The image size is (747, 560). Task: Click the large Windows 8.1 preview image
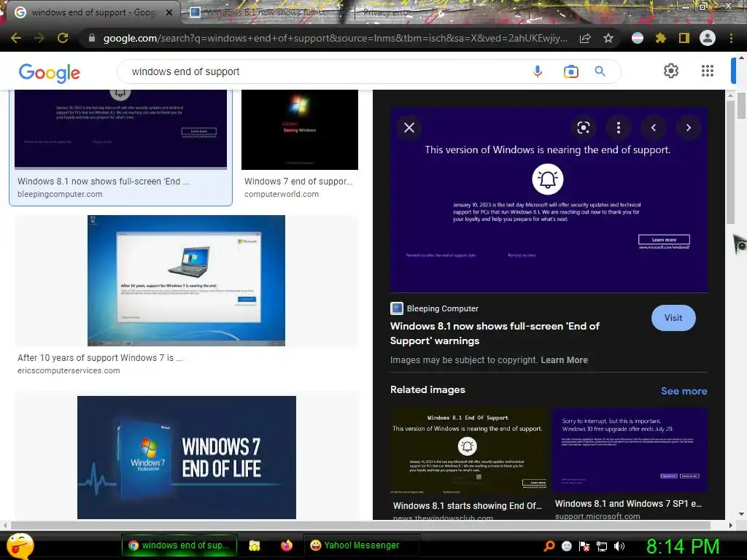click(x=549, y=200)
